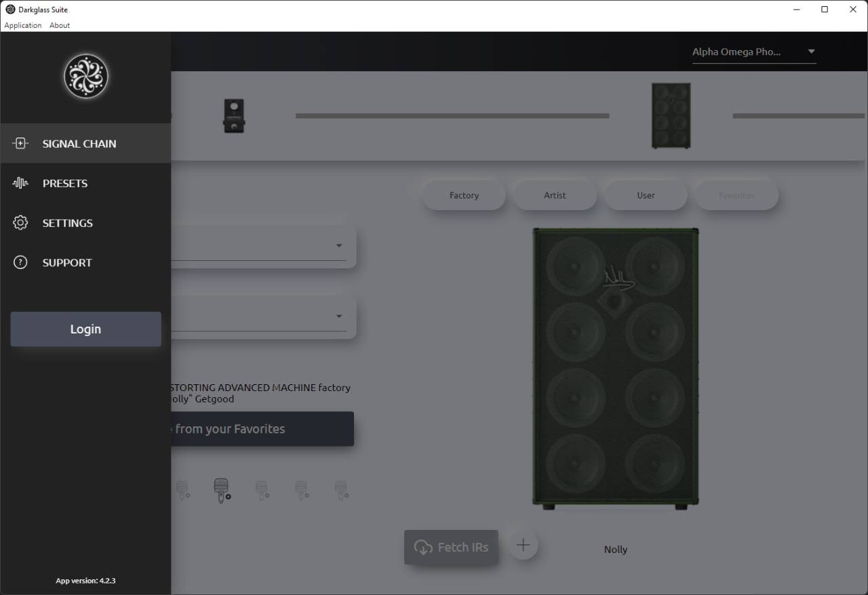The width and height of the screenshot is (868, 595).
Task: Switch to the Factory tab
Action: (464, 195)
